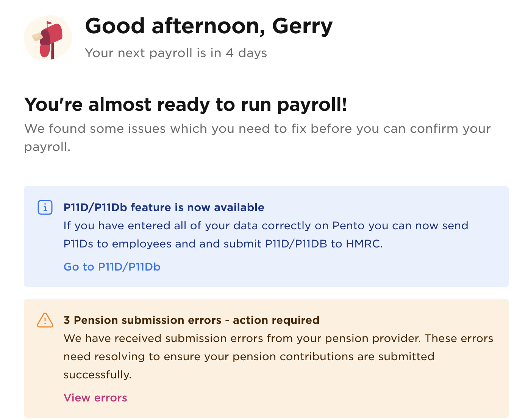Viewport: 528px width, 420px height.
Task: Click the red mailbox avatar icon
Action: click(48, 38)
